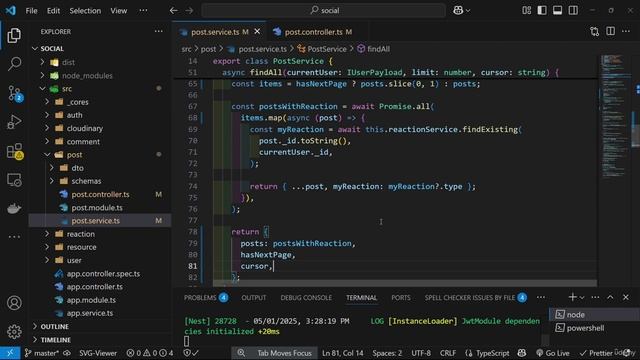Viewport: 640px width, 360px height.
Task: Go forward with the navigation arrow
Action: click(x=189, y=11)
